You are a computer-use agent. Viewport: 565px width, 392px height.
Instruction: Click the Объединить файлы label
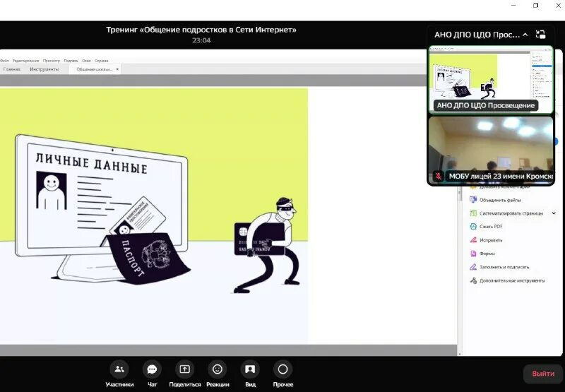point(500,200)
